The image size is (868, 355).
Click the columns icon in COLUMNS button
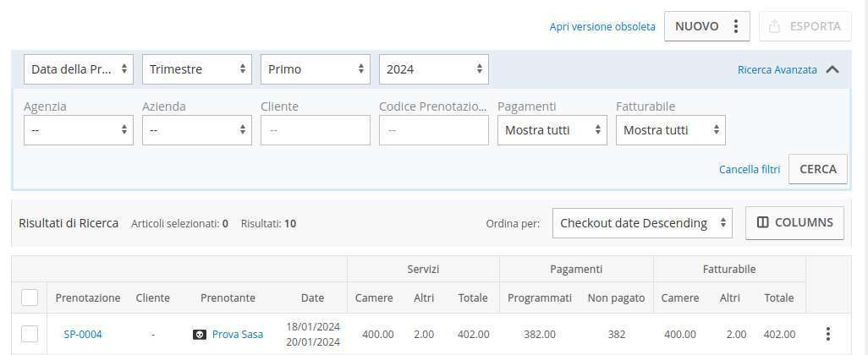[x=763, y=222]
